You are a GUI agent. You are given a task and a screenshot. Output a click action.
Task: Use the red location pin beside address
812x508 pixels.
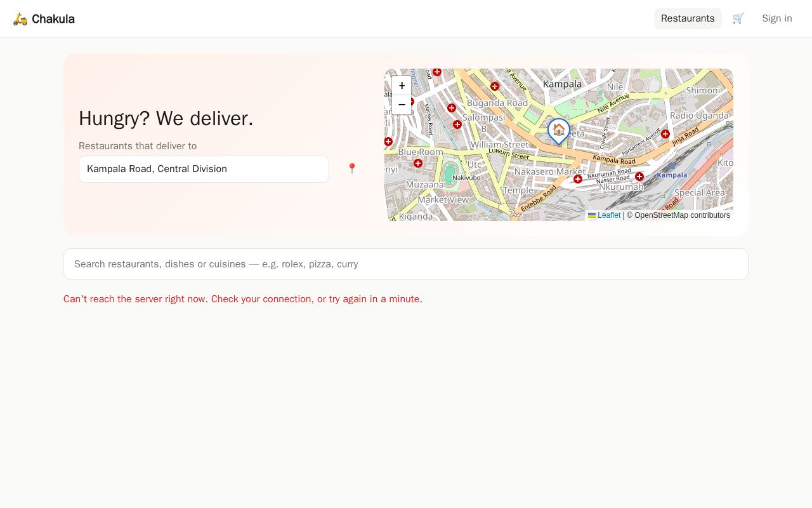tap(352, 169)
